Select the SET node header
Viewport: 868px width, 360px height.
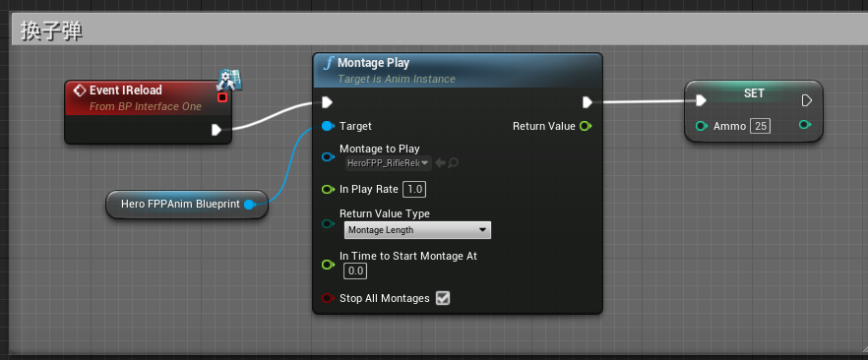(754, 93)
